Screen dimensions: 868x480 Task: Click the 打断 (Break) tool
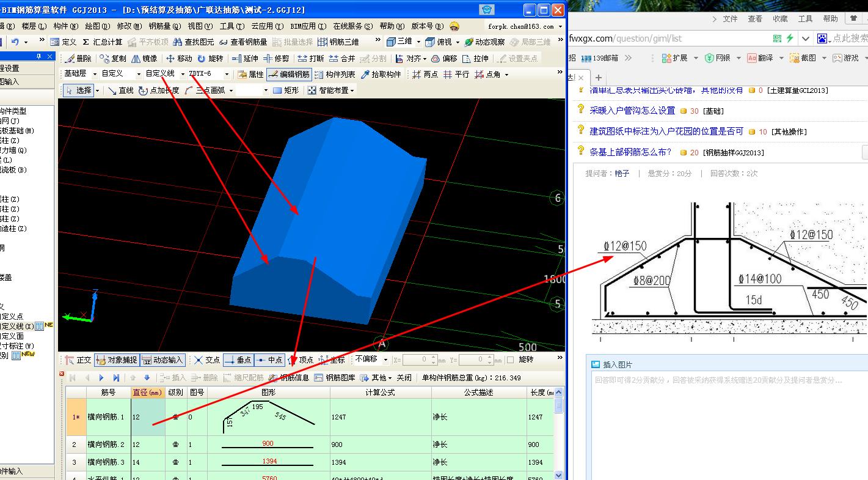click(310, 59)
